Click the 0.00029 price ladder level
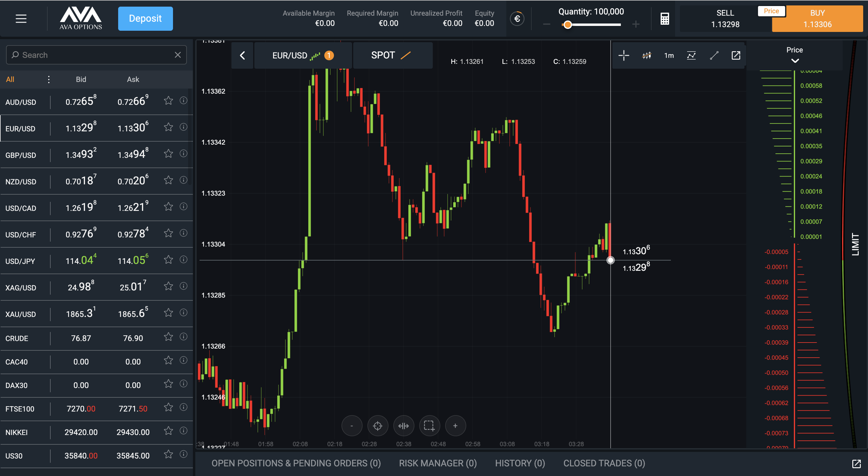 coord(811,161)
